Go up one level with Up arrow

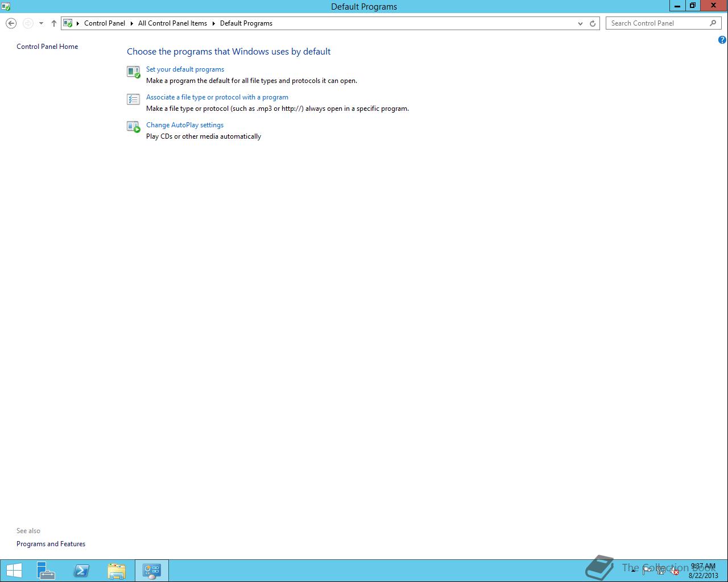pos(53,23)
